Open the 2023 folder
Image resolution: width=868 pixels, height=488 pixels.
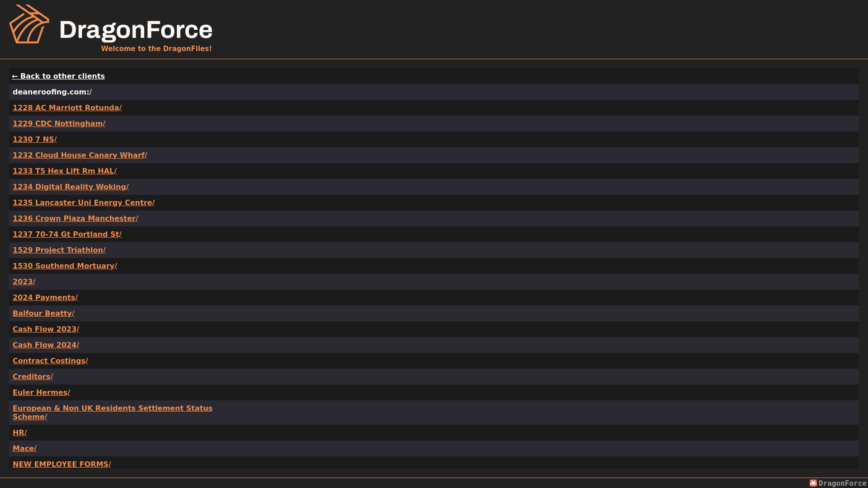click(x=24, y=282)
